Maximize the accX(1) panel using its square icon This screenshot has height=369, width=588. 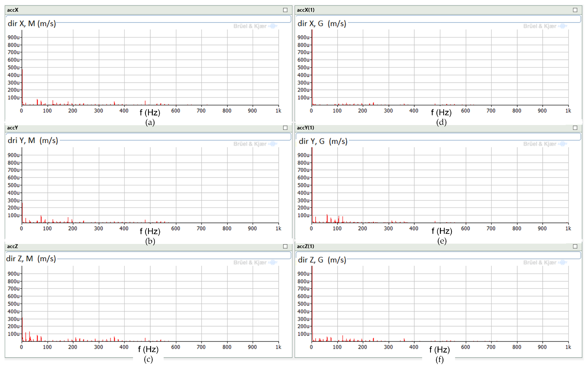click(575, 10)
